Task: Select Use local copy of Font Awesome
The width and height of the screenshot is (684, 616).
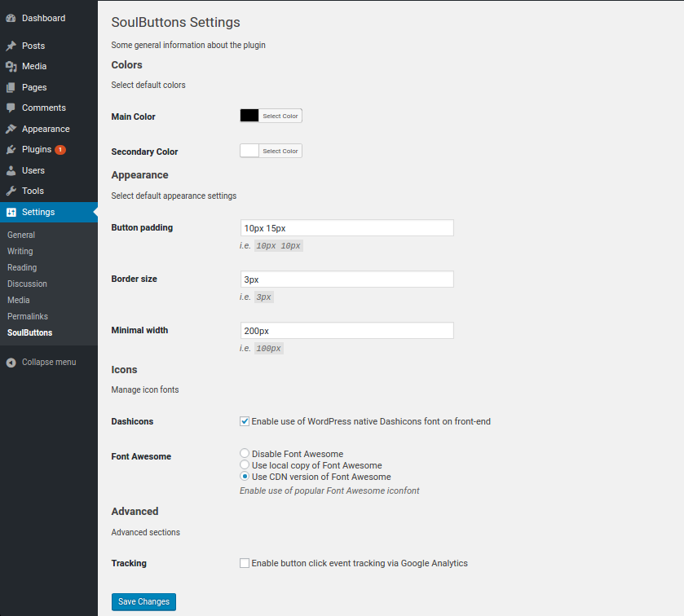Action: 245,464
